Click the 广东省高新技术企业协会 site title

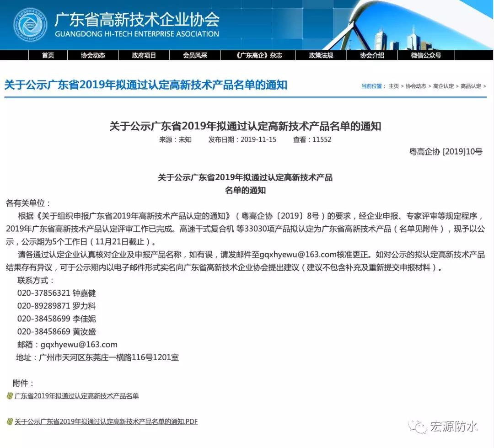click(x=137, y=19)
